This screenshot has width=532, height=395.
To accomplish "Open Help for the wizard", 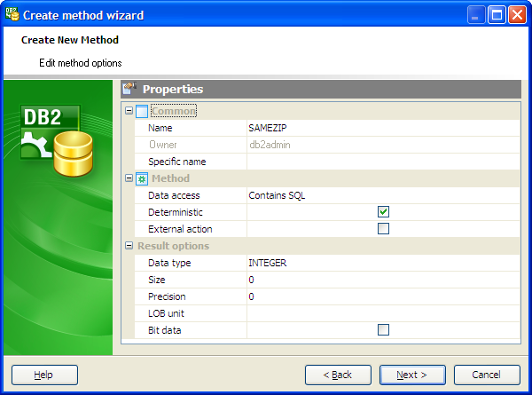I will [44, 375].
